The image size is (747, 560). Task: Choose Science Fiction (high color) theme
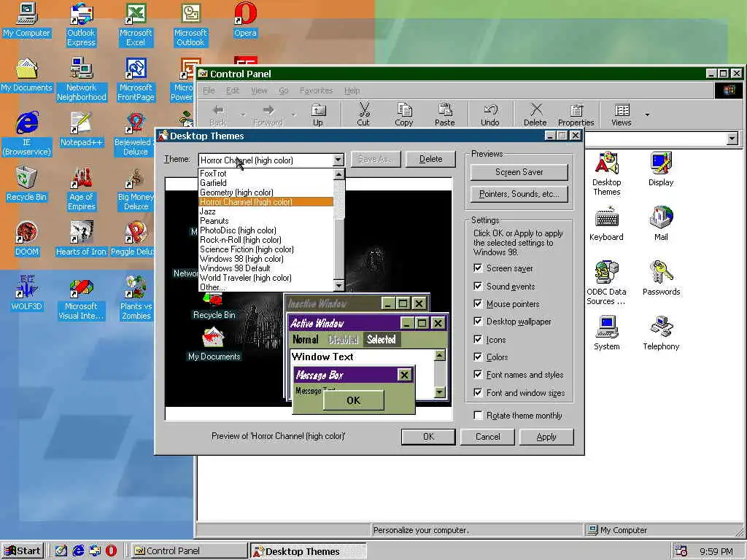click(266, 249)
